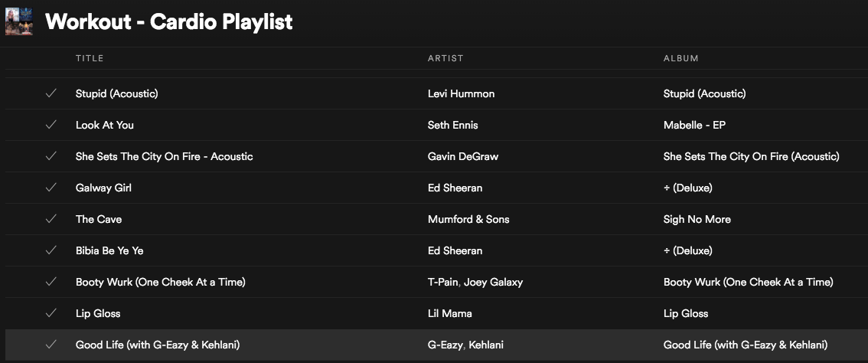868x363 pixels.
Task: Click the checkmark beside Booty Wurk track
Action: point(51,282)
